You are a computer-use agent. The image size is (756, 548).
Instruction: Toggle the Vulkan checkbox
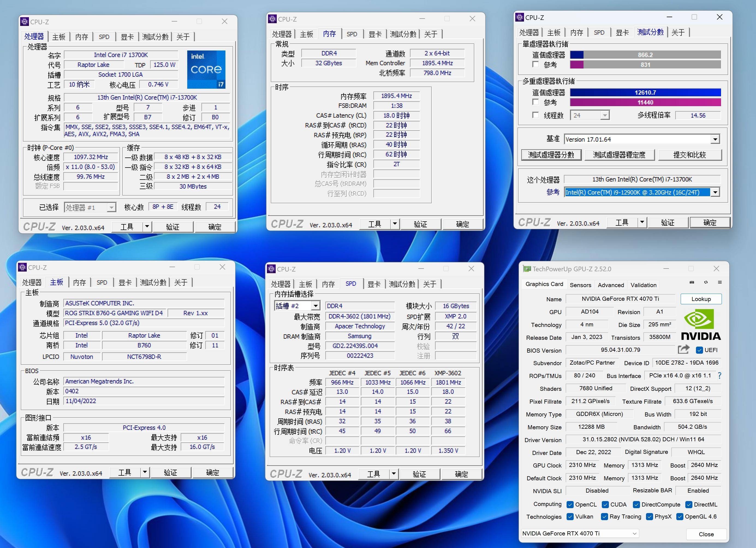[570, 516]
